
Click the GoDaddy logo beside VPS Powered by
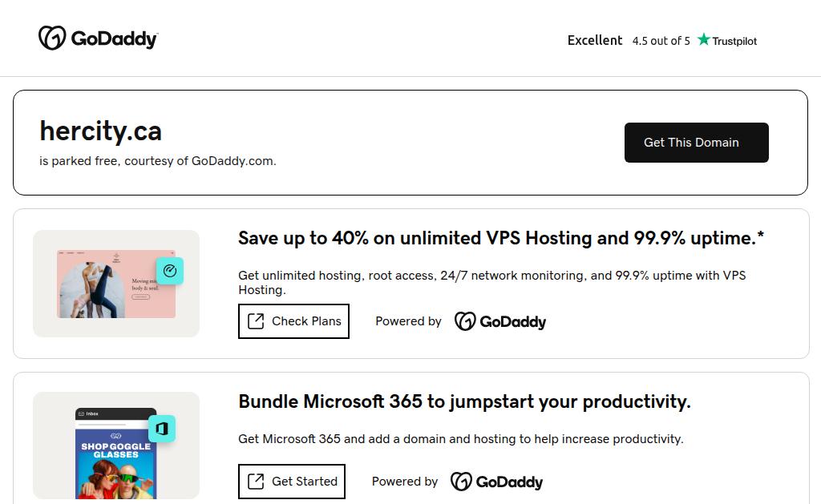(500, 321)
